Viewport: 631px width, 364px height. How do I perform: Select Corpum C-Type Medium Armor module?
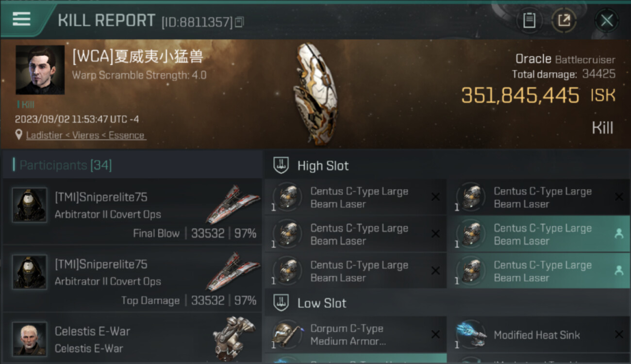(356, 334)
